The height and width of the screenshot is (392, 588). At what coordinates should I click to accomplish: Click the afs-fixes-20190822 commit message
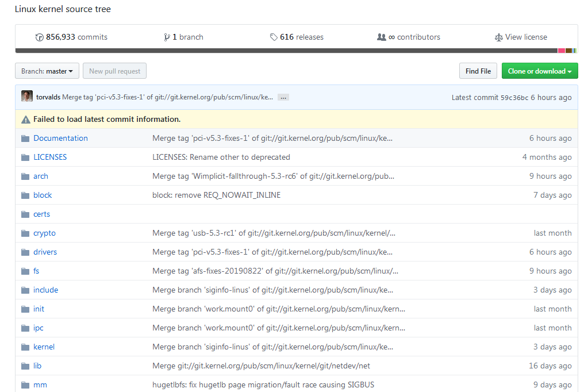click(x=275, y=271)
